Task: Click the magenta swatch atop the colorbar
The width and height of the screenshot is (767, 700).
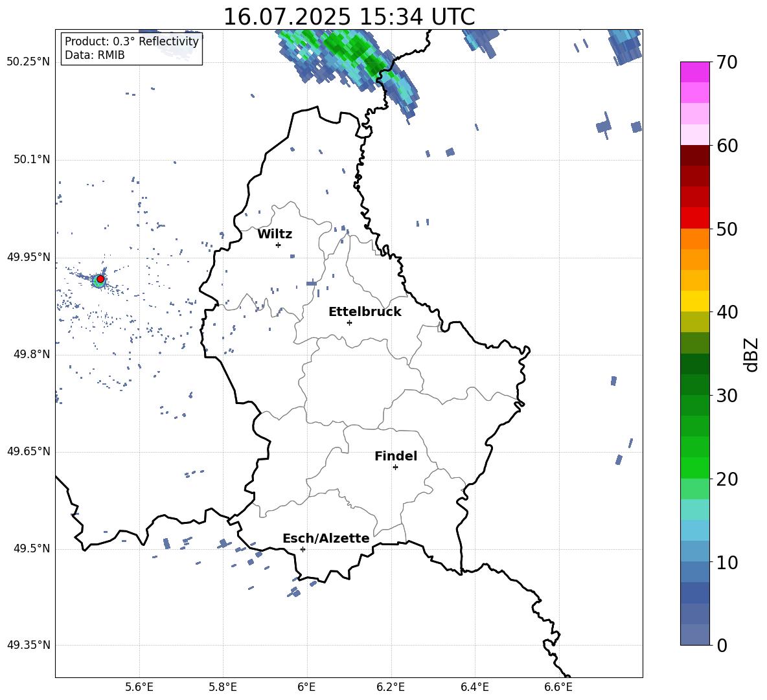Action: pos(695,72)
